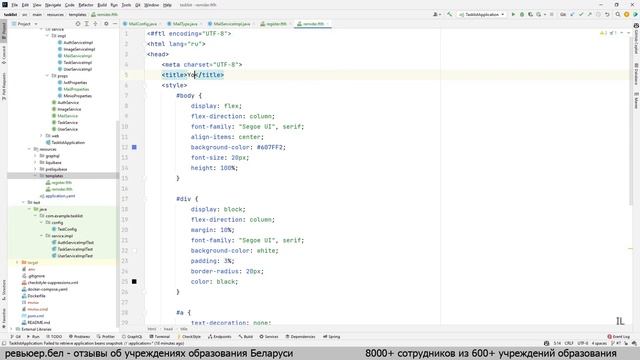Open dropdown arrow next to profiler run icon
The width and height of the screenshot is (640, 360).
pyautogui.click(x=544, y=15)
